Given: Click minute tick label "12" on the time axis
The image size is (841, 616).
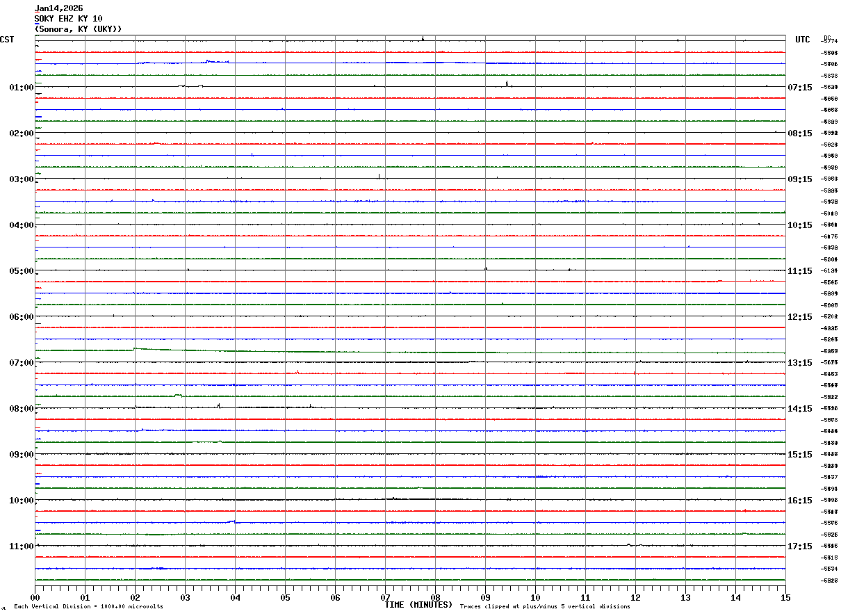Looking at the screenshot, I should tap(635, 597).
